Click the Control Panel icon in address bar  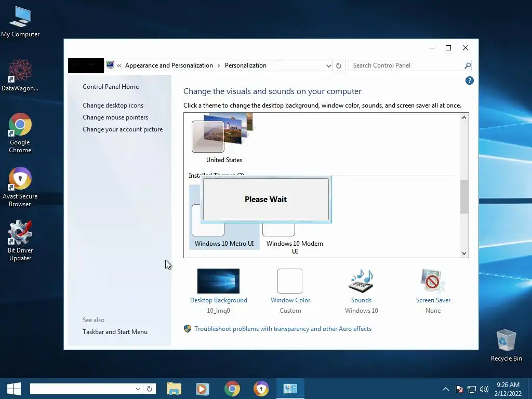110,65
